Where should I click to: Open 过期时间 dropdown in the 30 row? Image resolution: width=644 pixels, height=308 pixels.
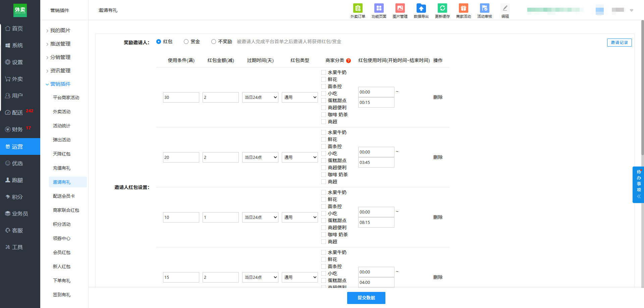260,97
